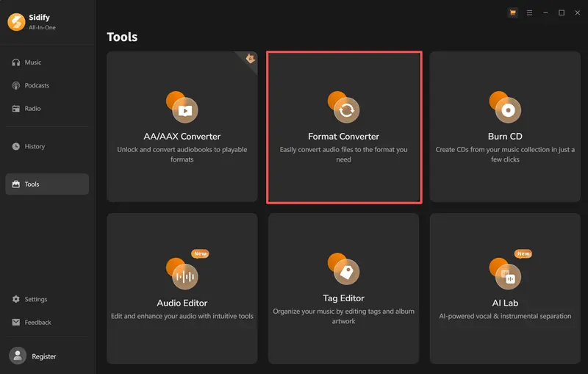Screen dimensions: 588x374
Task: Click the Format Converter title
Action: (x=343, y=137)
